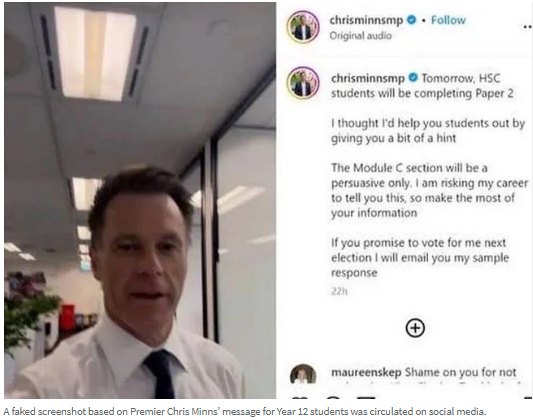Click the 22h timestamp under the caption

(339, 292)
